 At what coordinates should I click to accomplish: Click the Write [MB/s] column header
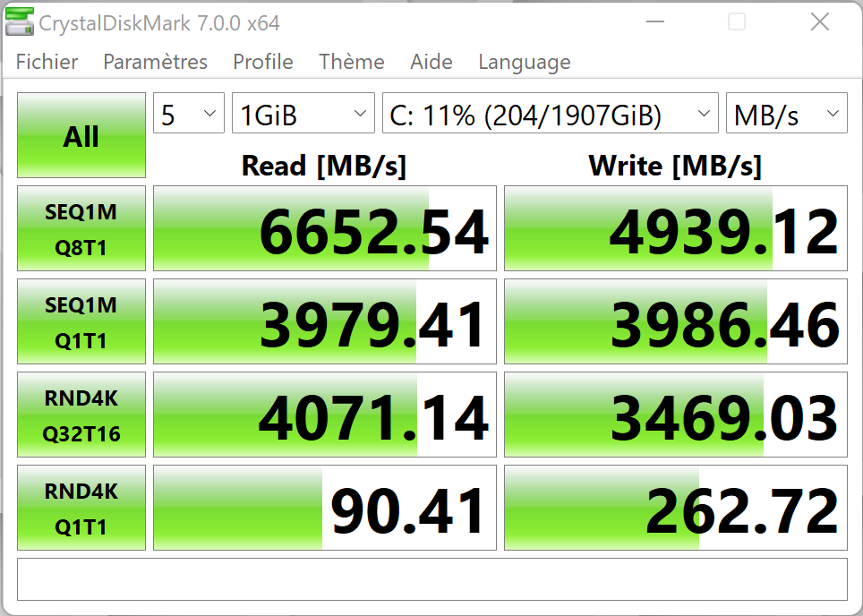pos(675,166)
